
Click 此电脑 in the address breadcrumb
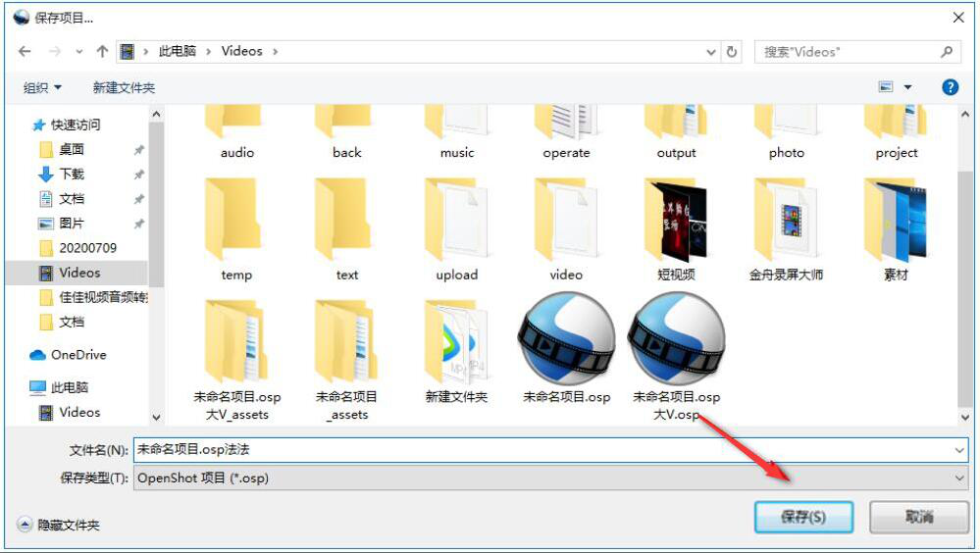tap(177, 51)
